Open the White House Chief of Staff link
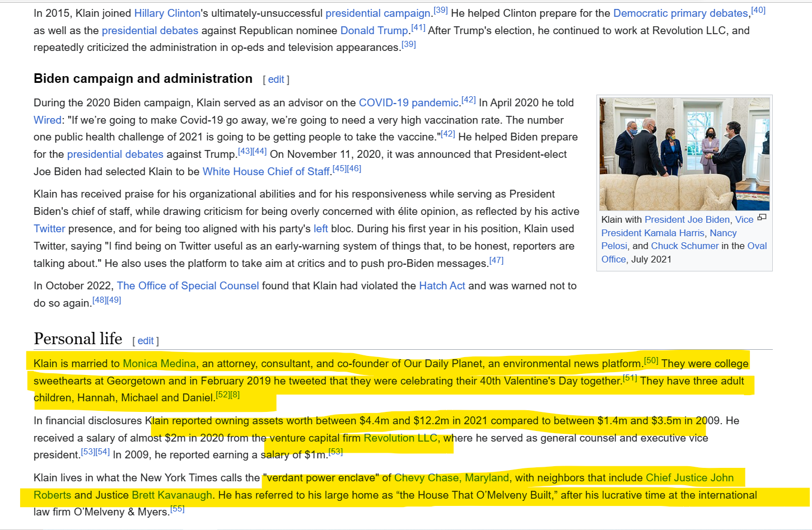The height and width of the screenshot is (530, 812). [x=266, y=171]
